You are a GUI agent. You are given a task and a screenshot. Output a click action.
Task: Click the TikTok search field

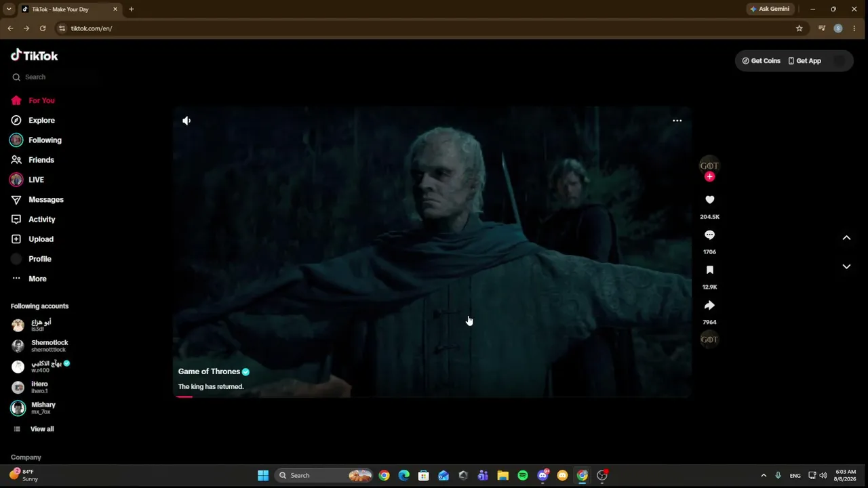[x=54, y=77]
